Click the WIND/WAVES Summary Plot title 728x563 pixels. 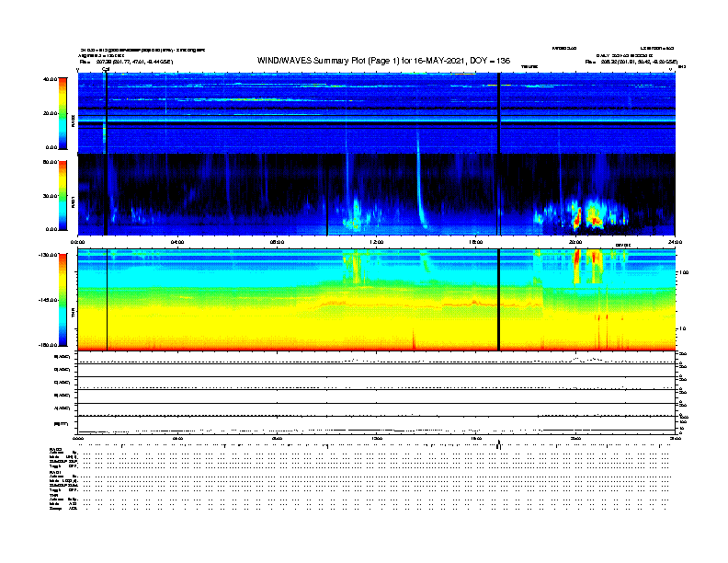383,61
